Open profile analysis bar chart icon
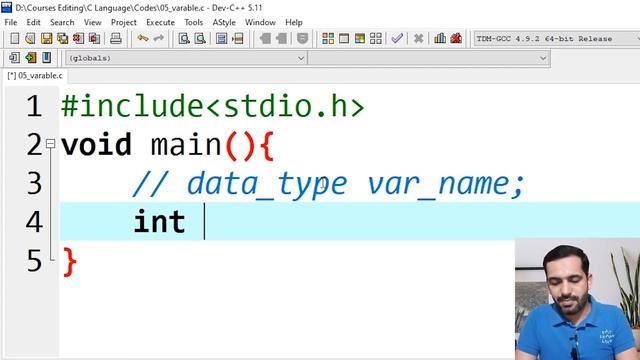Image resolution: width=640 pixels, height=360 pixels. (440, 38)
